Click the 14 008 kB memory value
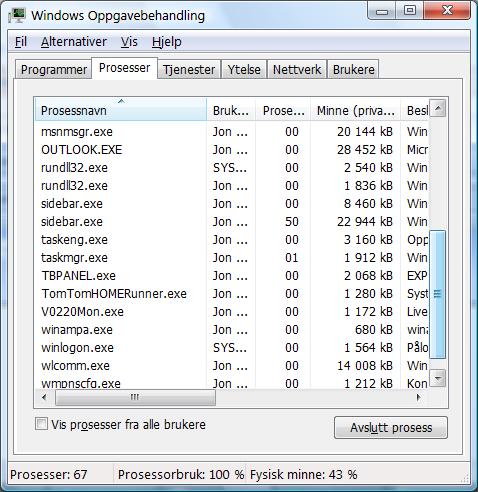This screenshot has height=492, width=478. [365, 366]
